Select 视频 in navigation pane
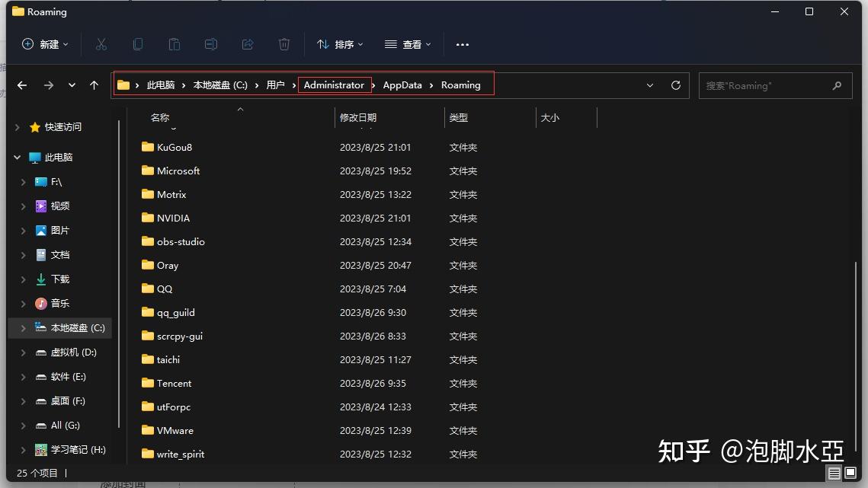Screen dimensions: 868x488 pos(59,206)
